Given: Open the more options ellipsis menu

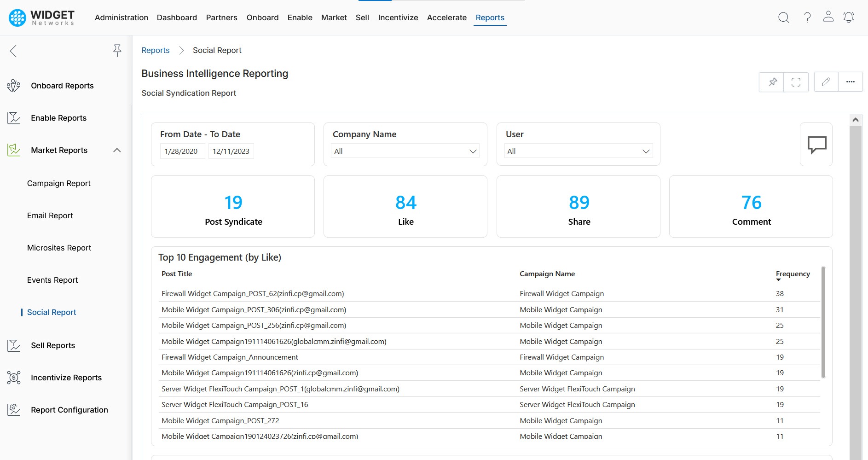Looking at the screenshot, I should tap(850, 82).
